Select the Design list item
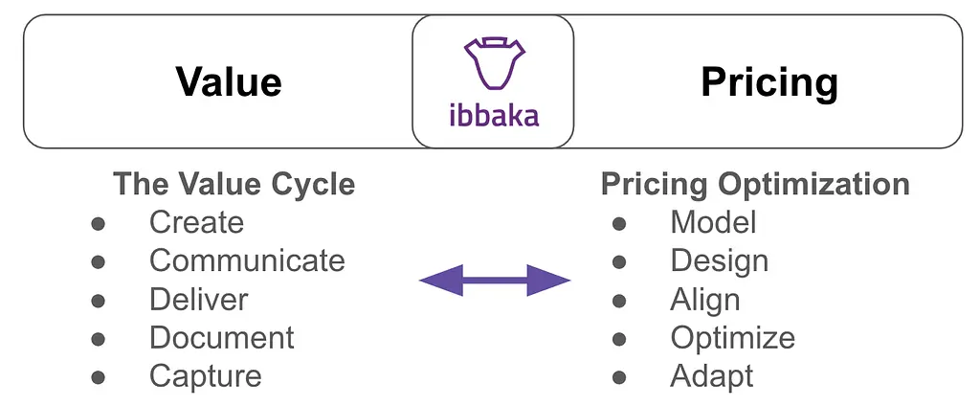 [x=719, y=260]
